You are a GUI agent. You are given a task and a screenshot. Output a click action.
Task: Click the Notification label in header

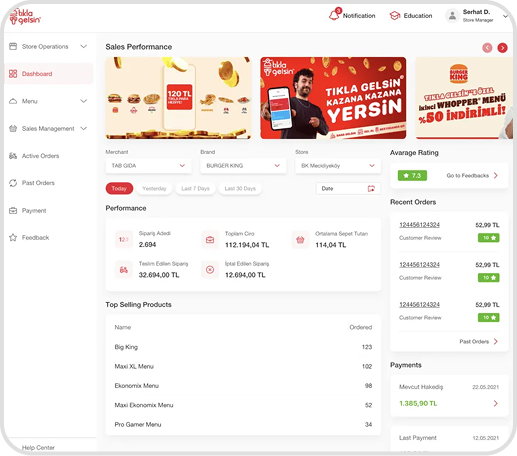click(x=359, y=16)
